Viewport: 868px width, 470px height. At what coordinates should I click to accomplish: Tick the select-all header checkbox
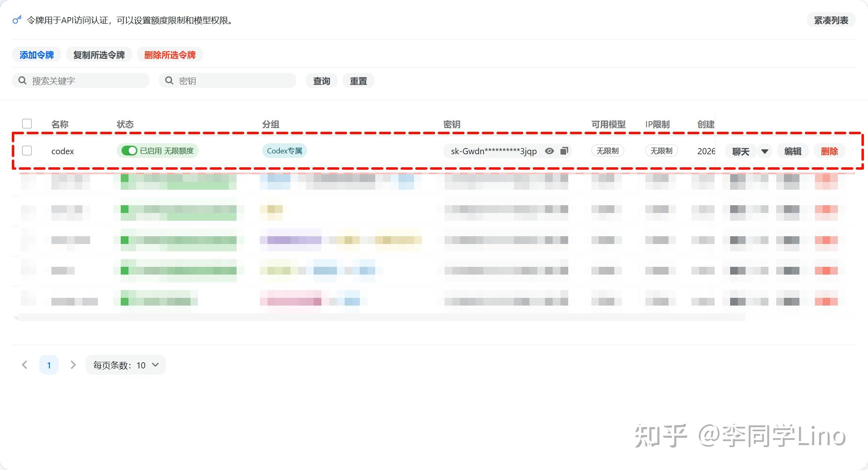27,124
